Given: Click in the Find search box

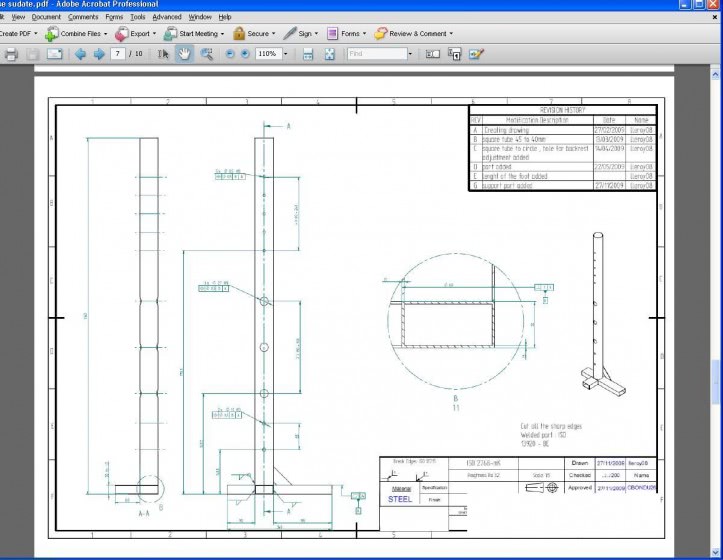Looking at the screenshot, I should coord(375,54).
